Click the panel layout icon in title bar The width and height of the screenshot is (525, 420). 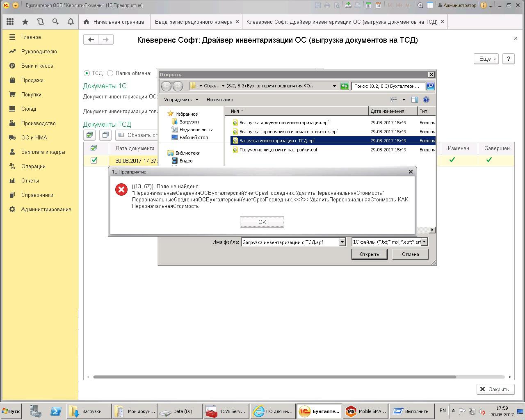(x=430, y=5)
